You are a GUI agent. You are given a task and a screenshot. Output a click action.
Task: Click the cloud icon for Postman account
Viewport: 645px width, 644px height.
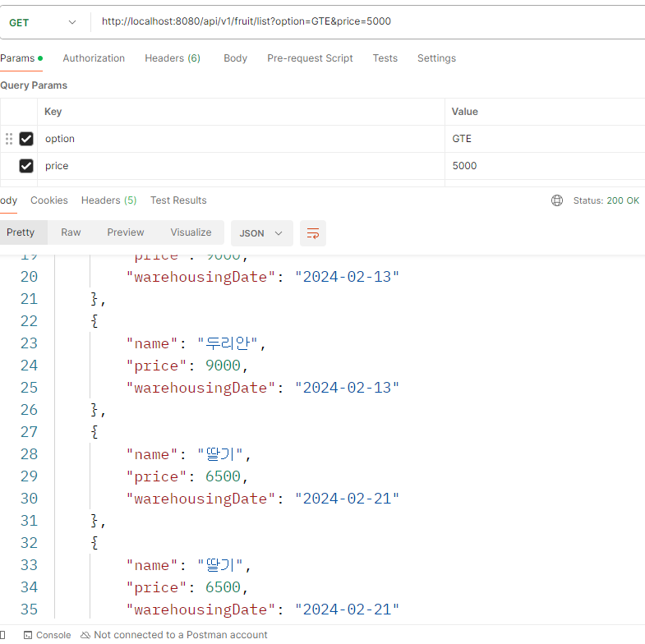coord(86,635)
